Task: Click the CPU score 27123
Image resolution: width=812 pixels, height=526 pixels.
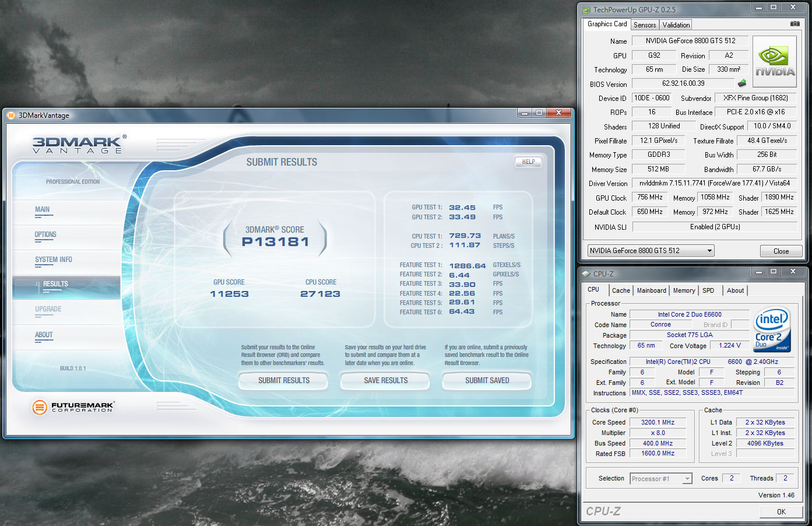Action: [320, 294]
